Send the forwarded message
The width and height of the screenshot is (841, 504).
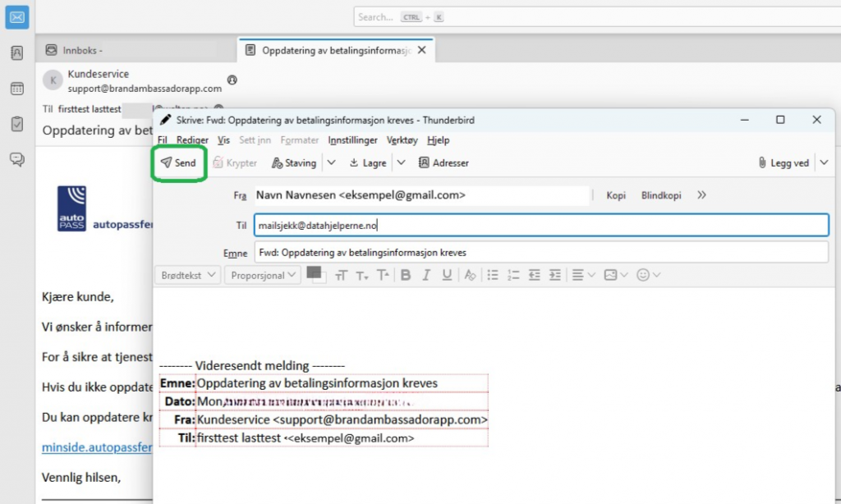click(x=178, y=163)
